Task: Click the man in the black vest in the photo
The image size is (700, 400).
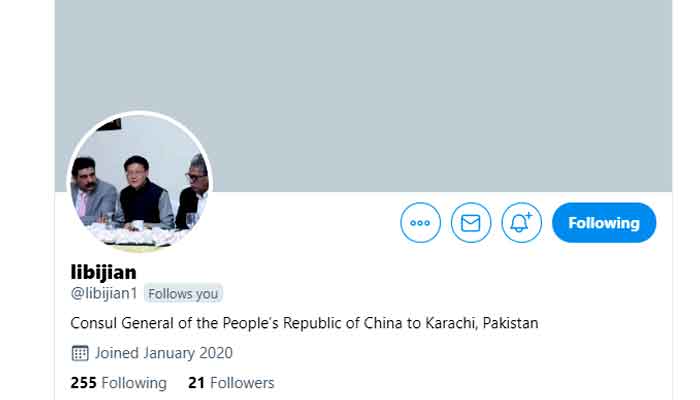Action: [144, 193]
